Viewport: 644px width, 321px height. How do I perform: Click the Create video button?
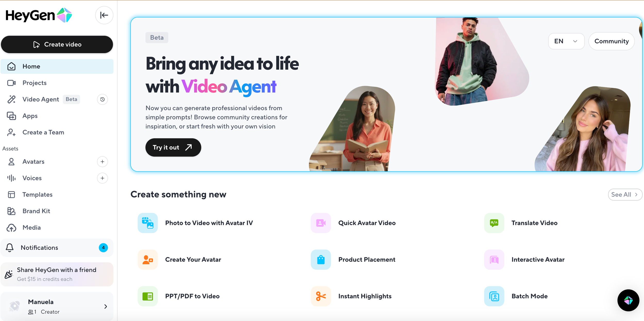[x=57, y=45]
